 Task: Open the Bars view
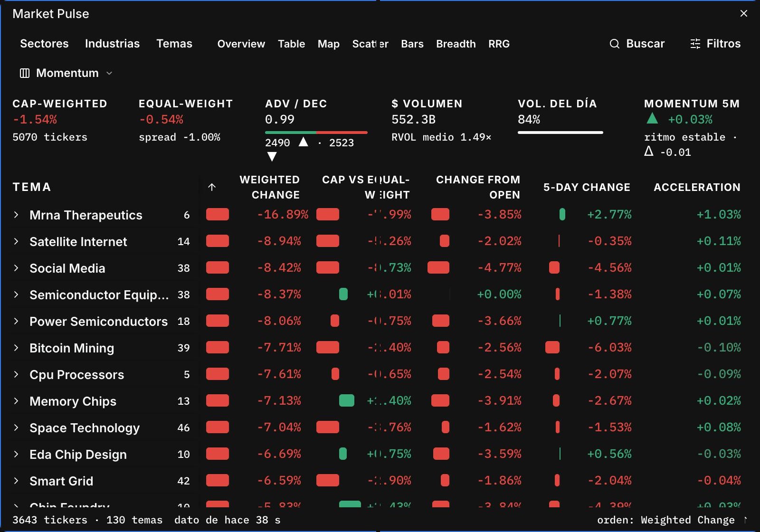click(412, 44)
